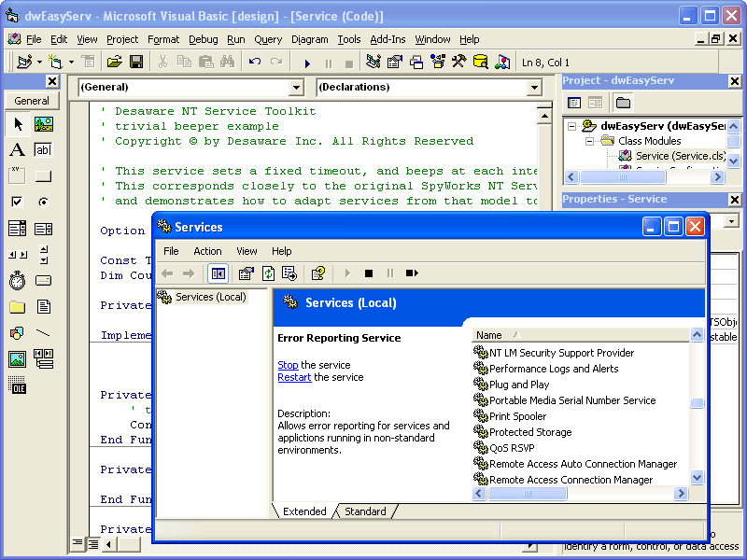Open the Add-Ins menu
The height and width of the screenshot is (560, 747).
[388, 39]
